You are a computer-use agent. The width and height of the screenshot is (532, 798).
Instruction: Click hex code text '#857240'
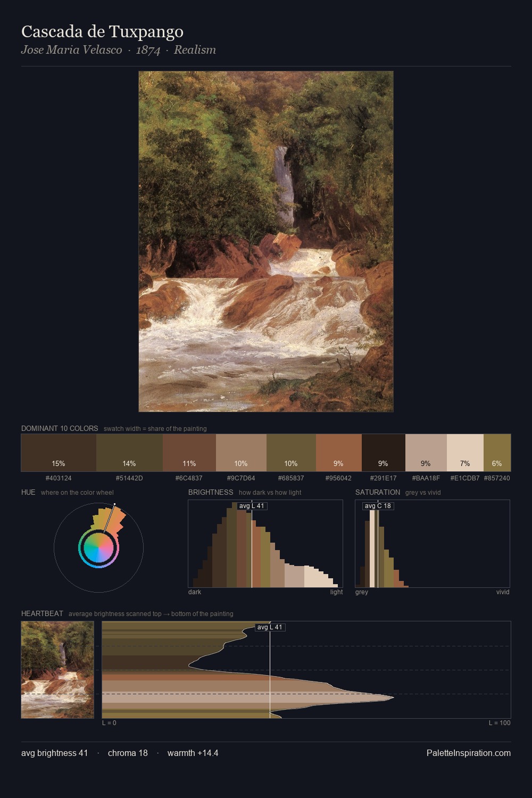coord(497,478)
